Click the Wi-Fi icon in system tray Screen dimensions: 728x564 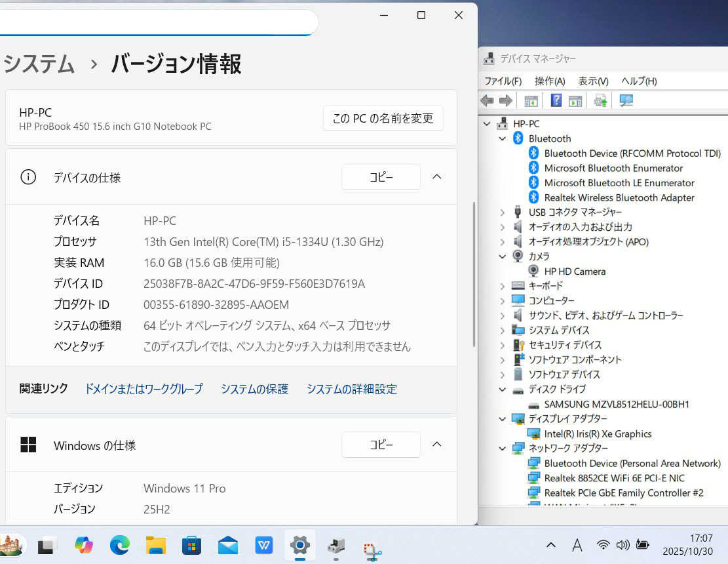(603, 544)
